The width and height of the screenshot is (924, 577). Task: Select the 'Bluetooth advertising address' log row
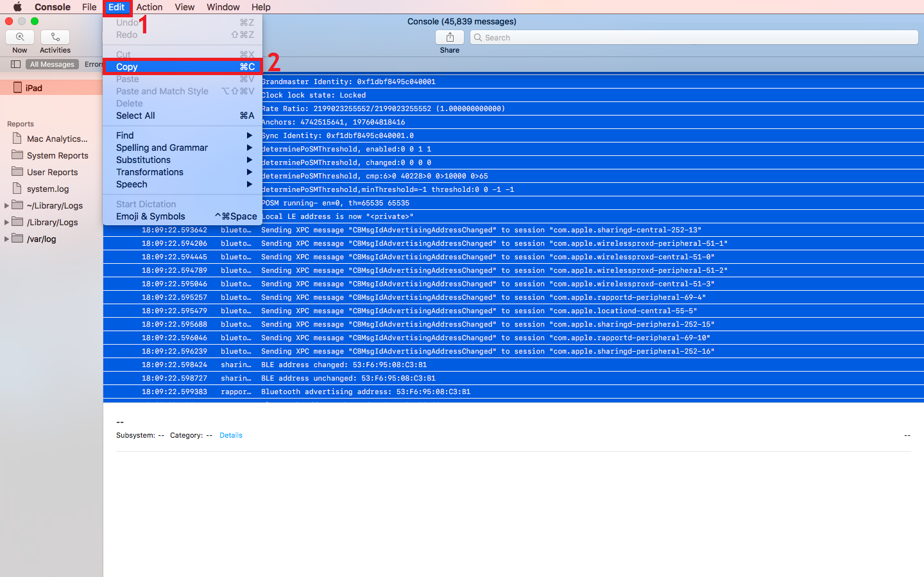tap(513, 392)
